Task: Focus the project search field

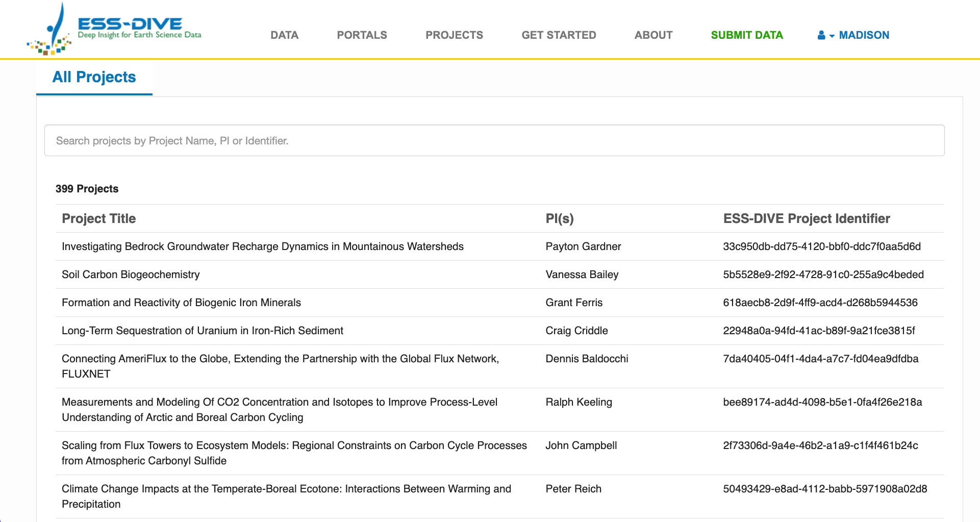Action: click(x=494, y=141)
